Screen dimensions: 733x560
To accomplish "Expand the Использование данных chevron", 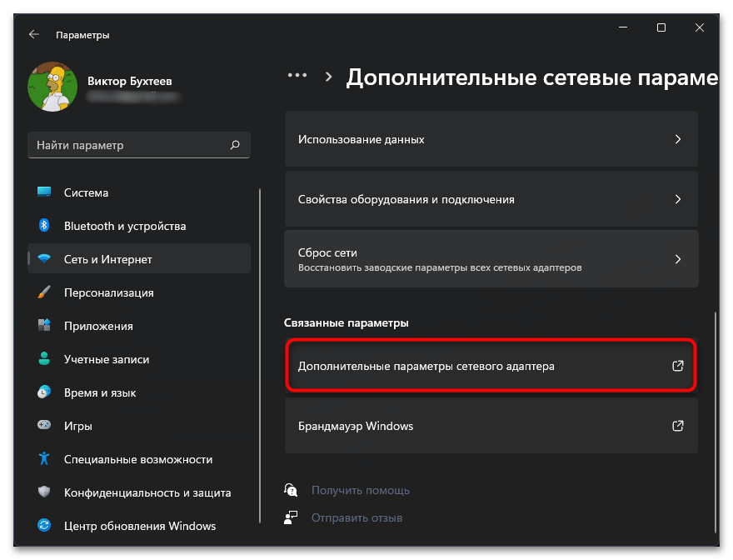I will (678, 139).
